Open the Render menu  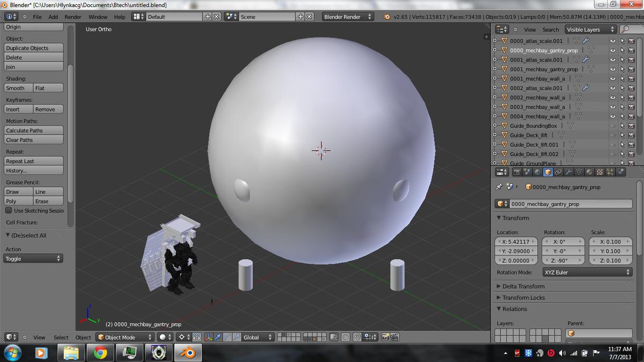(x=73, y=17)
